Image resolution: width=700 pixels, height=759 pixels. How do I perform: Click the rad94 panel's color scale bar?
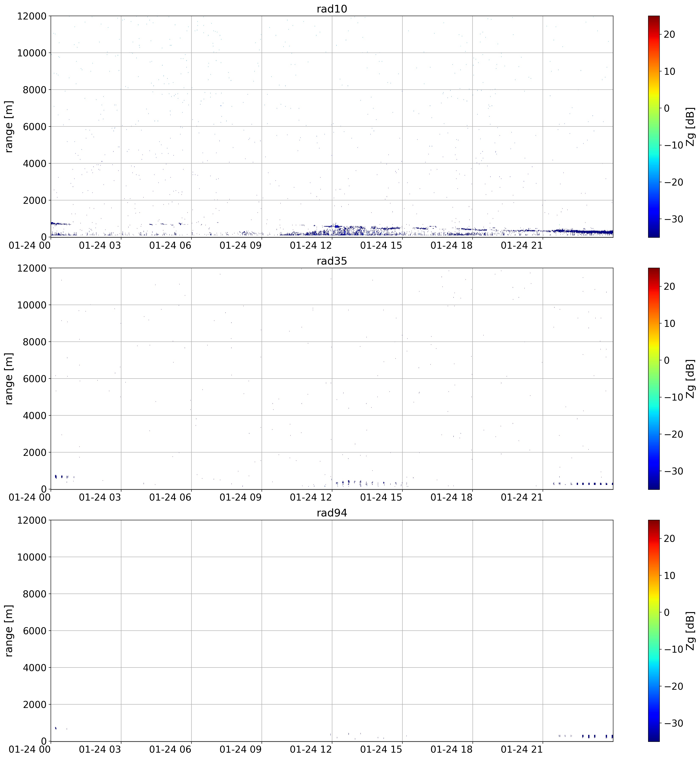pyautogui.click(x=654, y=631)
